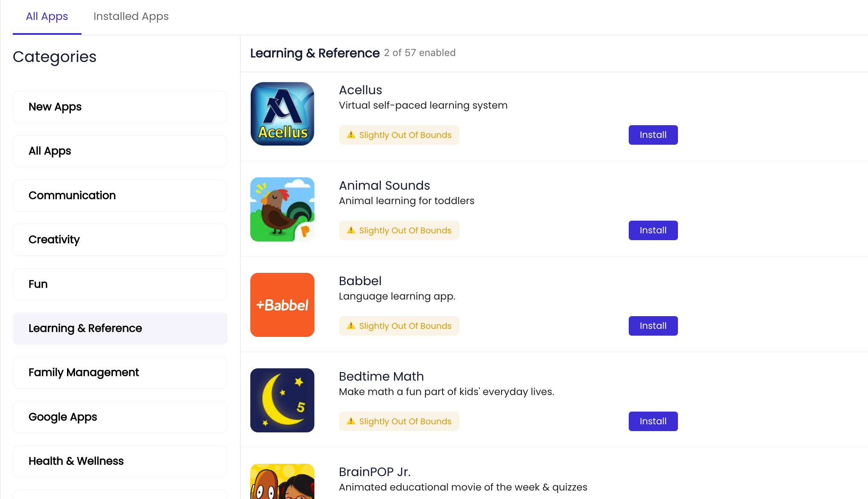The height and width of the screenshot is (499, 868).
Task: Click the Acellus app icon
Action: click(282, 114)
